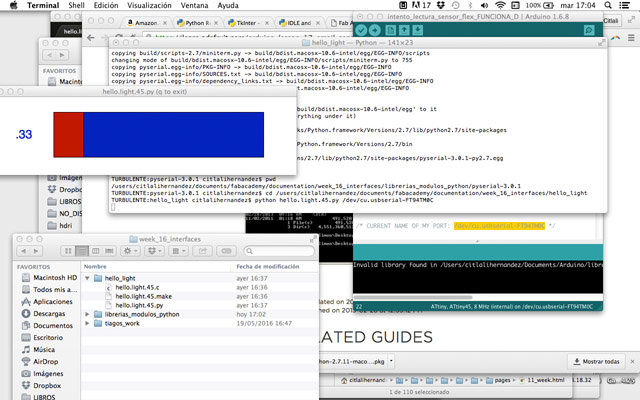Open dropdown arrow next to downloaded .pkg file
Image resolution: width=640 pixels, height=400 pixels.
click(x=391, y=361)
